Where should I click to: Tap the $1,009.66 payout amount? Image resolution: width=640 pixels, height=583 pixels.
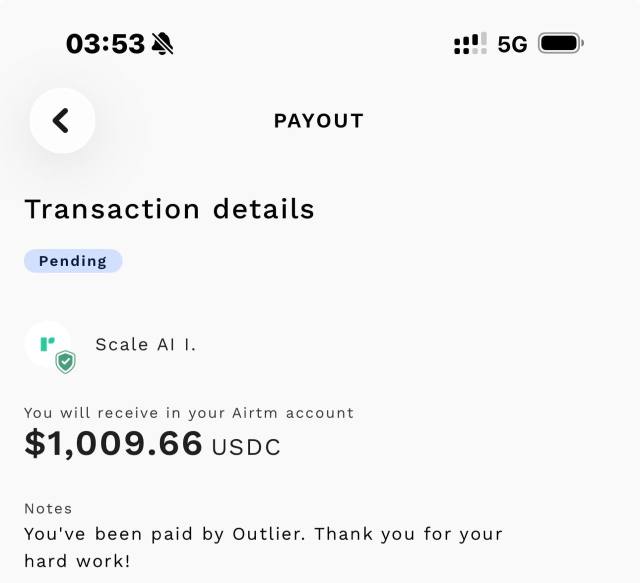tap(113, 443)
